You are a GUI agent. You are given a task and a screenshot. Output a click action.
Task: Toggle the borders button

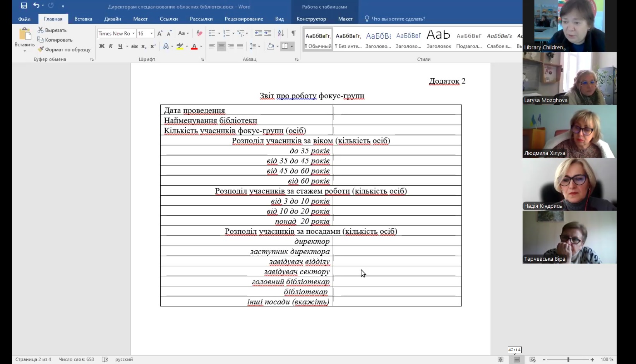[285, 46]
